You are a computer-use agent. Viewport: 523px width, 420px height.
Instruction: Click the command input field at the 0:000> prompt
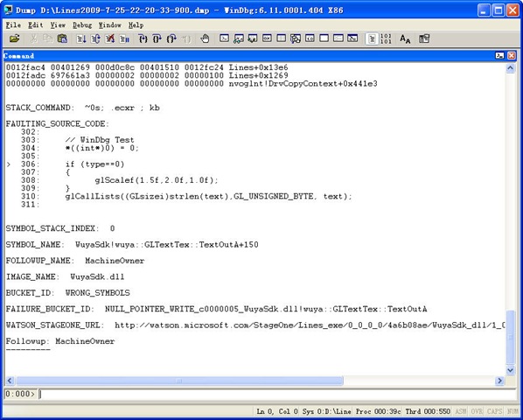(277, 395)
